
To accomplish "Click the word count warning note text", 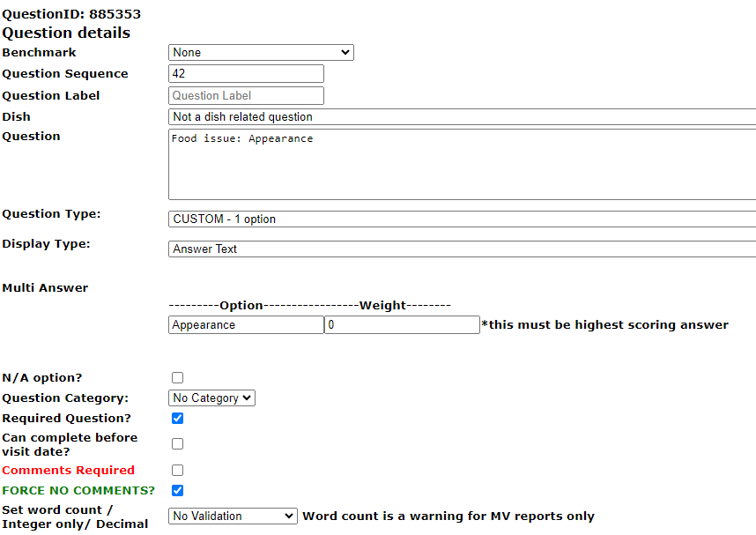I will coord(448,516).
